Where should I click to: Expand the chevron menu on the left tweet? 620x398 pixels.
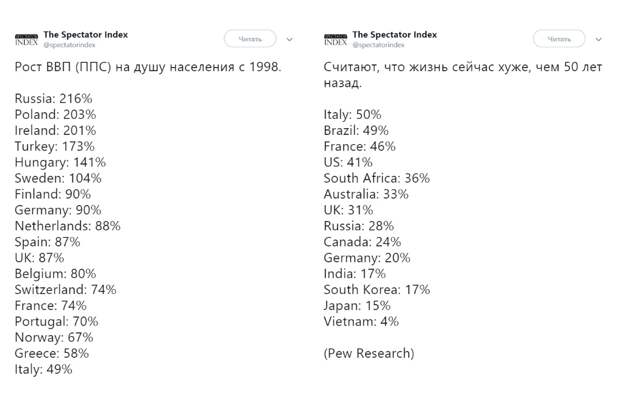tap(289, 39)
